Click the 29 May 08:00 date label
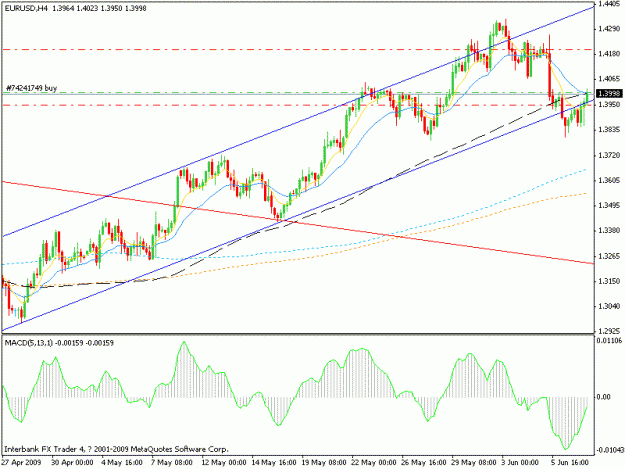Screen dimensions: 625x469 click(474, 463)
